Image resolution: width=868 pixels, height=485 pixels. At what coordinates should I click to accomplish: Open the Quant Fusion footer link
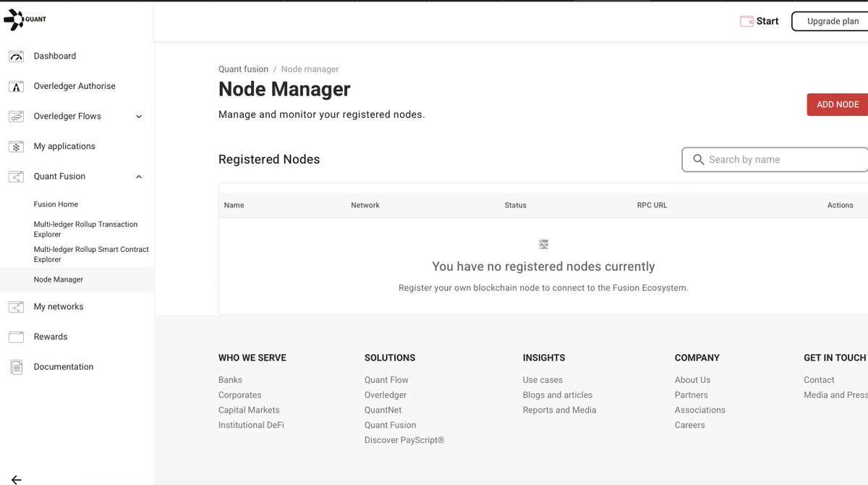(390, 426)
